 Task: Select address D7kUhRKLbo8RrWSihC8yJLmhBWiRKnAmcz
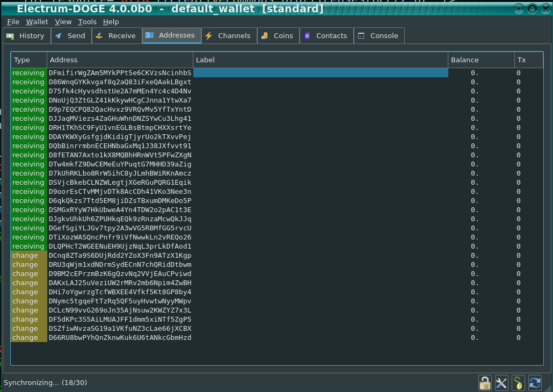pos(120,173)
